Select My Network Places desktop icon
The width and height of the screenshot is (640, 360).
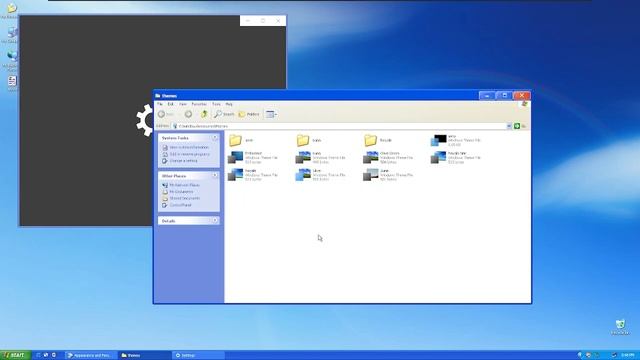pyautogui.click(x=11, y=60)
